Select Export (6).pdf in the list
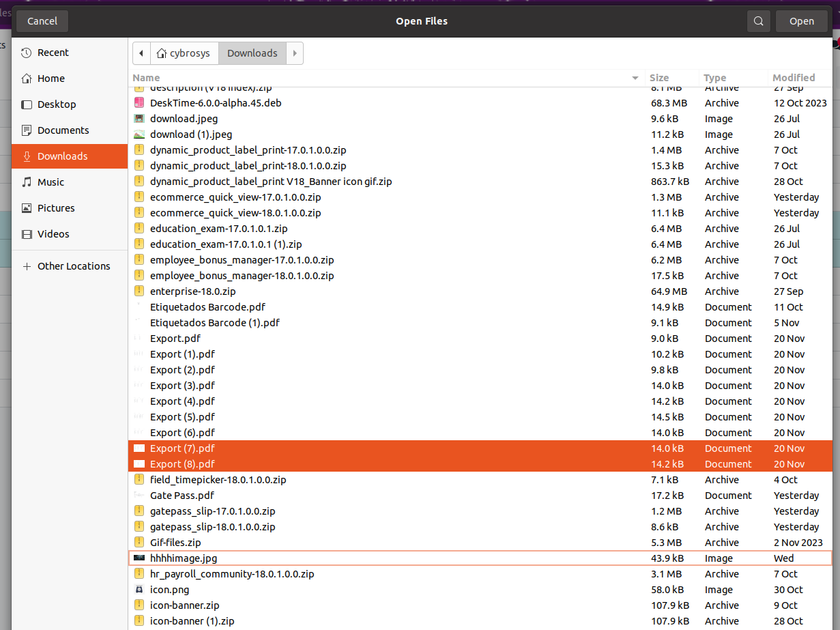Image resolution: width=840 pixels, height=630 pixels. (182, 433)
